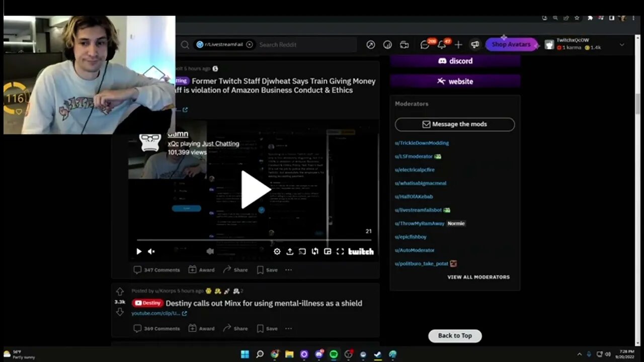Open Reddit Popular feed arrow icon
This screenshot has width=644, height=362.
click(x=371, y=45)
